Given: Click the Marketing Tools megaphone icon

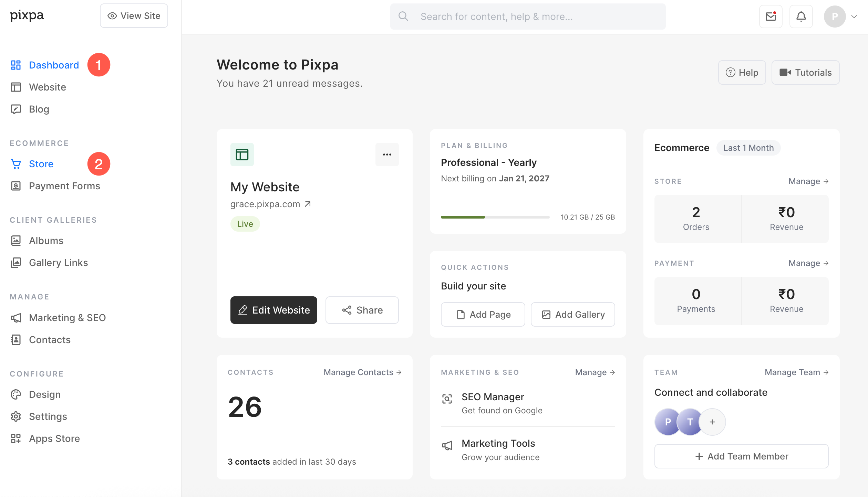Looking at the screenshot, I should click(x=447, y=446).
